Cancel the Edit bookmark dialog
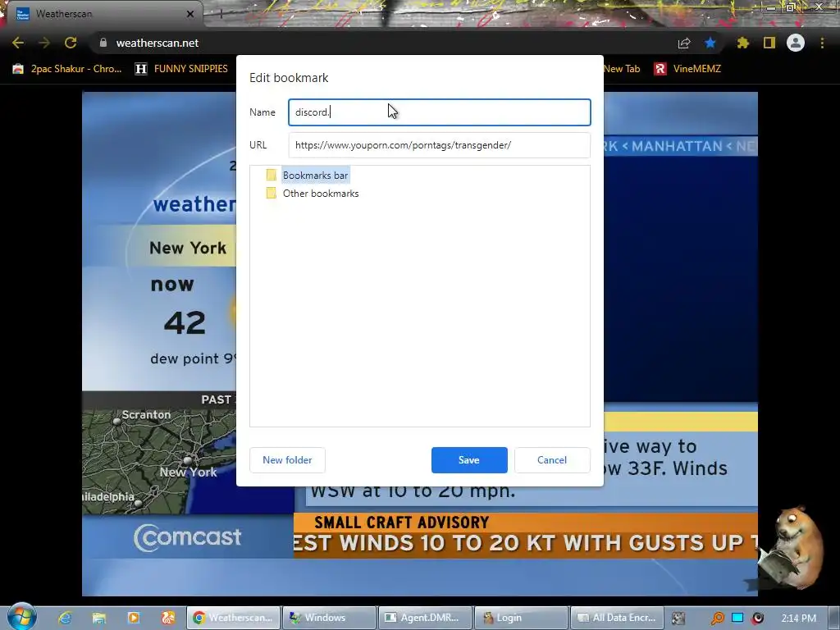This screenshot has height=630, width=840. pyautogui.click(x=552, y=460)
